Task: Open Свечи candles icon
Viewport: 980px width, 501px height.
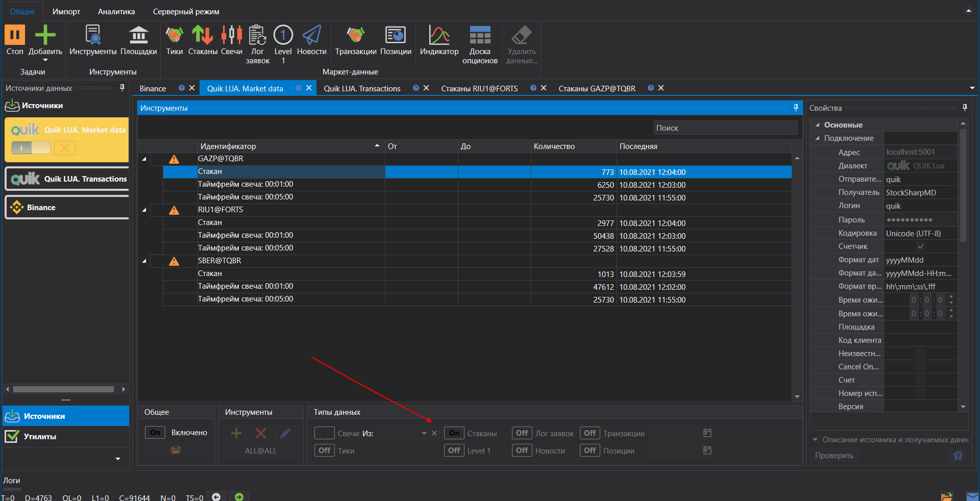Action: (232, 35)
